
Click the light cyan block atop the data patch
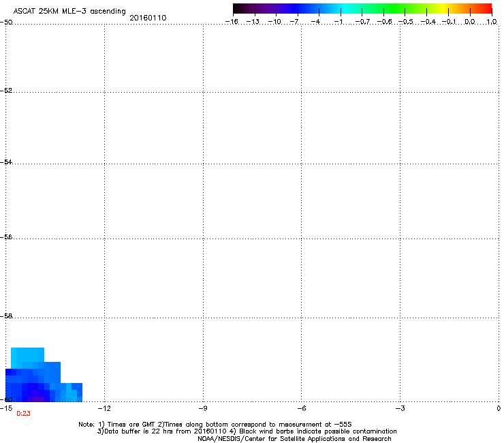(x=28, y=354)
